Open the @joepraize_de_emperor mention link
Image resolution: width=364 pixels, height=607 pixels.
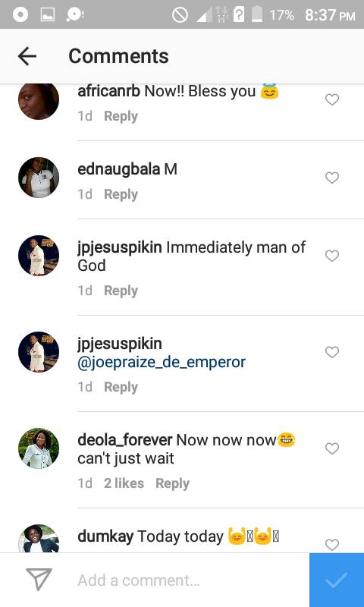click(162, 363)
